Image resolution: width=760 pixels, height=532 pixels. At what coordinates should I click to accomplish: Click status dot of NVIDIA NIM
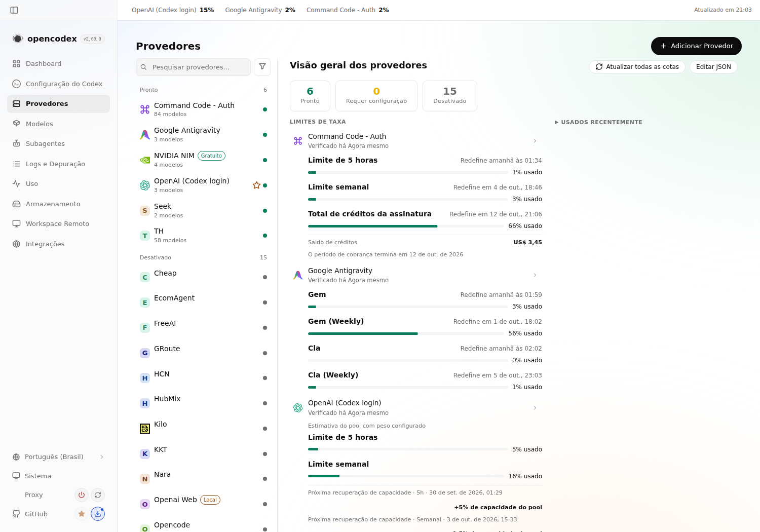click(265, 160)
